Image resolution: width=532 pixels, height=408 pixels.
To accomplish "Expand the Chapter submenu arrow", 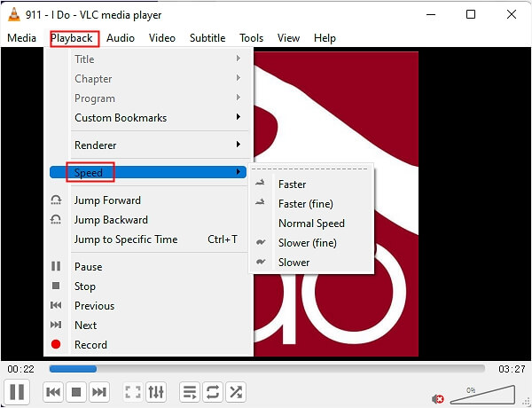I will coord(239,78).
